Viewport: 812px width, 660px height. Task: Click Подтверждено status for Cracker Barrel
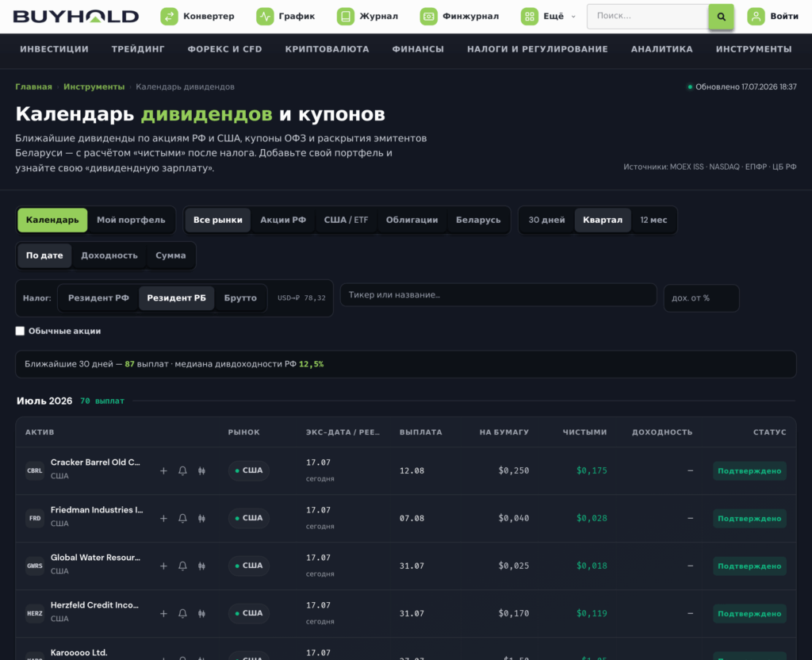(x=749, y=471)
